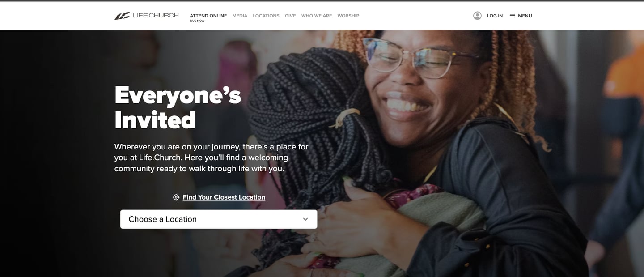Click the user profile avatar icon
This screenshot has height=277, width=644.
click(x=477, y=16)
